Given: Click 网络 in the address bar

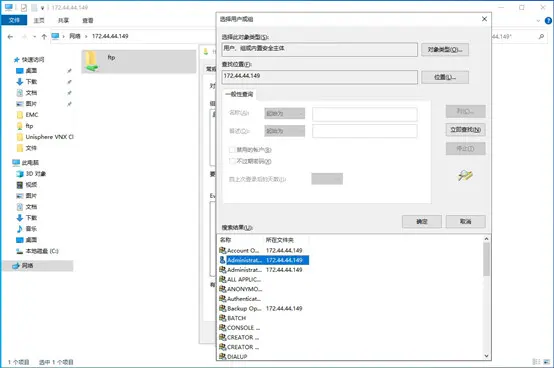Looking at the screenshot, I should 75,36.
